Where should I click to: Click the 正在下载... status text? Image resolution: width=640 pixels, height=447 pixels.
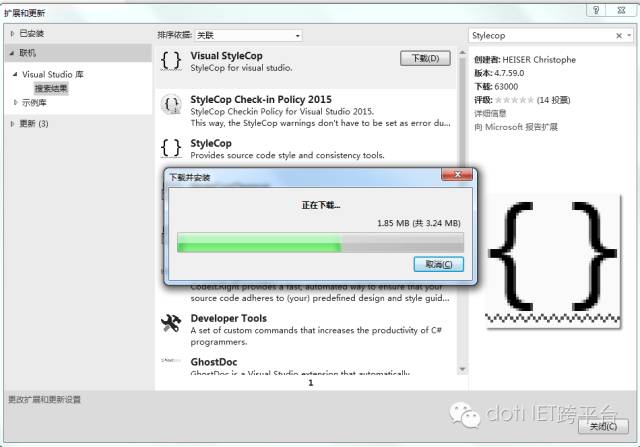(321, 205)
